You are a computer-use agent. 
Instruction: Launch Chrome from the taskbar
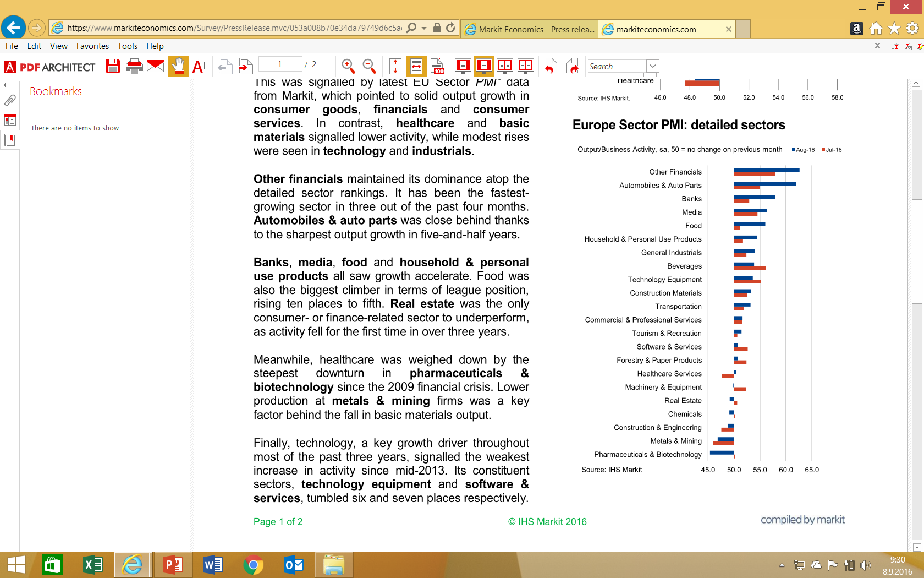[x=254, y=565]
